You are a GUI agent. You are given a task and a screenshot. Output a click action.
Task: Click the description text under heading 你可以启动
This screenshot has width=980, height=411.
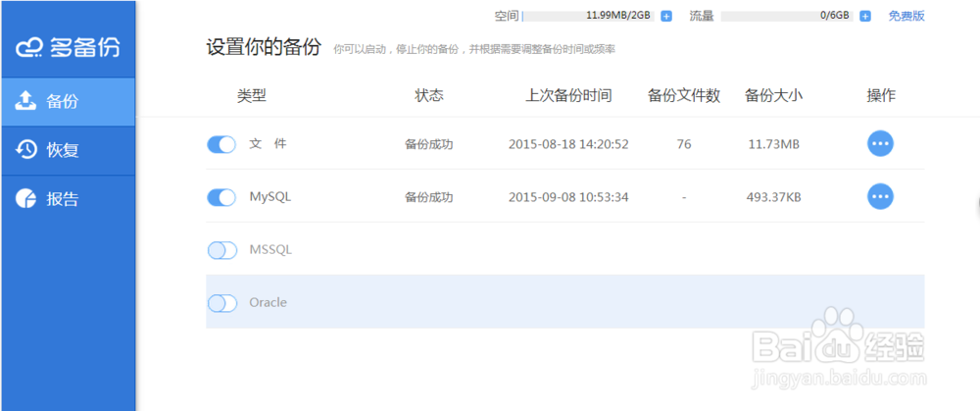(x=474, y=49)
